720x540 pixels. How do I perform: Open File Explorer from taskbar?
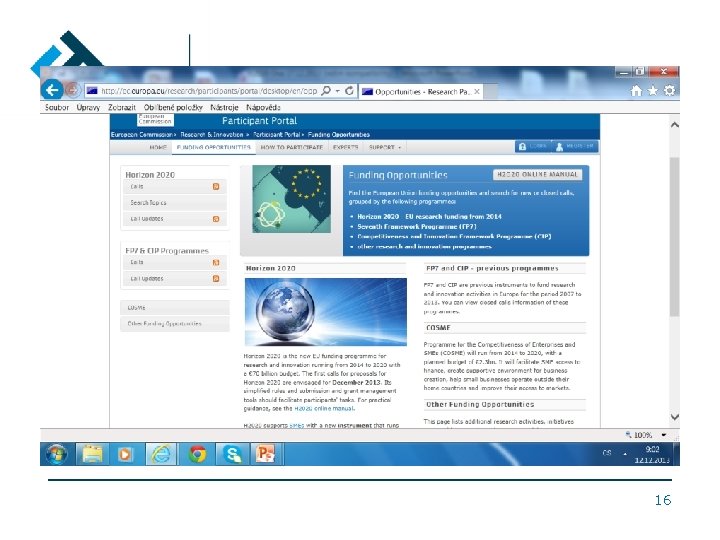coord(92,455)
